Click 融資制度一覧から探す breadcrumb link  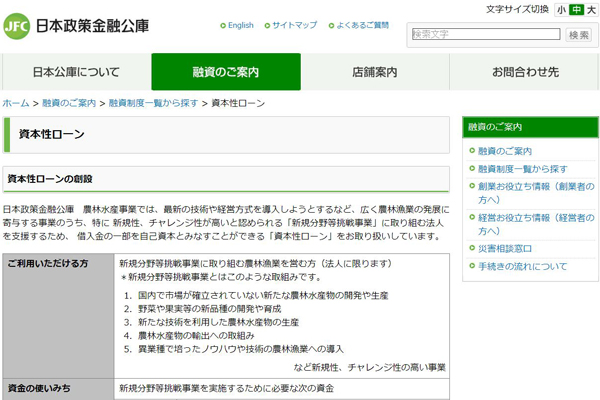pos(154,103)
